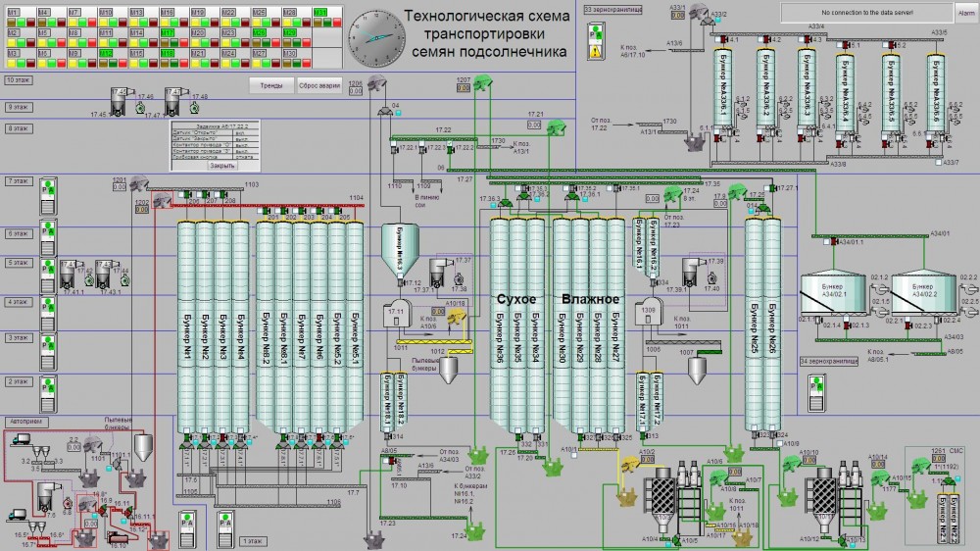Open the Тренды trends screen
Image resolution: width=980 pixels, height=551 pixels.
click(271, 85)
